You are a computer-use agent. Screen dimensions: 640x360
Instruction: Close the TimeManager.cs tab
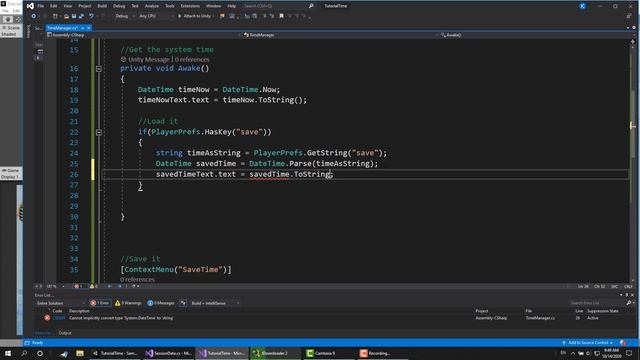(89, 28)
